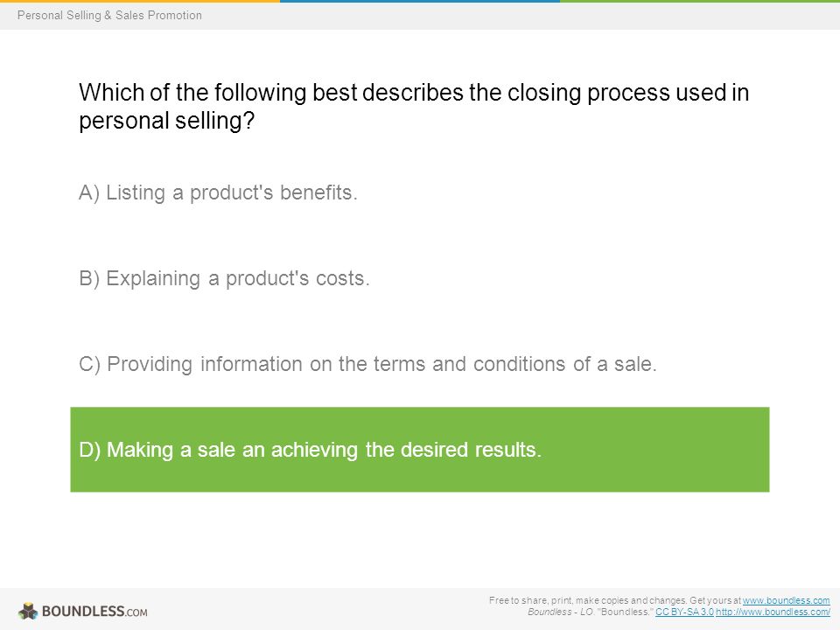The image size is (840, 630).
Task: Open the http://www.boundless.com/ footer link
Action: 773,612
